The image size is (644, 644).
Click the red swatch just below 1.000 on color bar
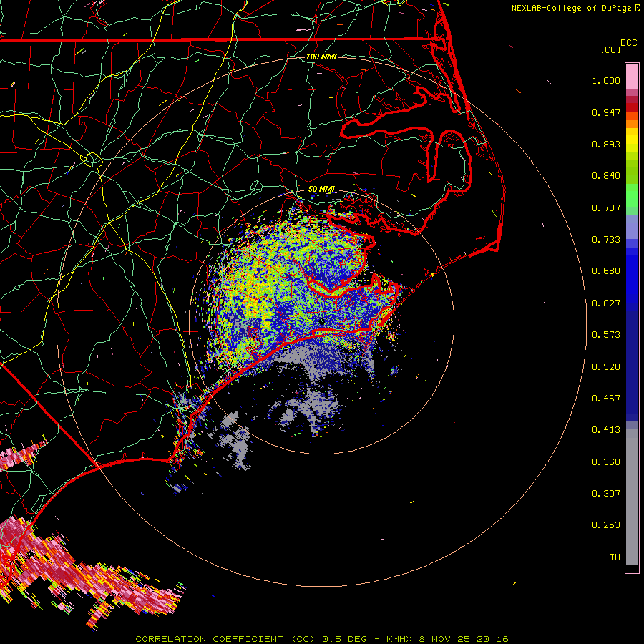632,107
